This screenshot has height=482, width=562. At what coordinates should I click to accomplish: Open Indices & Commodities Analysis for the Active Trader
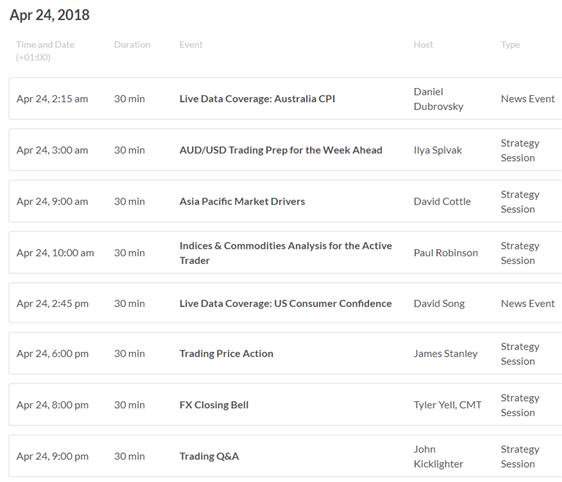pyautogui.click(x=286, y=253)
